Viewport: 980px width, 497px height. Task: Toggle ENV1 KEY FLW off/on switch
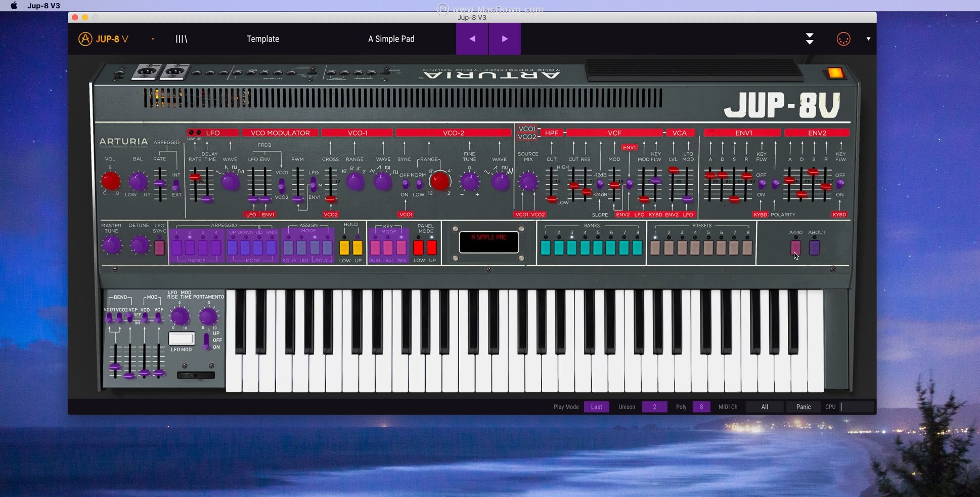762,184
